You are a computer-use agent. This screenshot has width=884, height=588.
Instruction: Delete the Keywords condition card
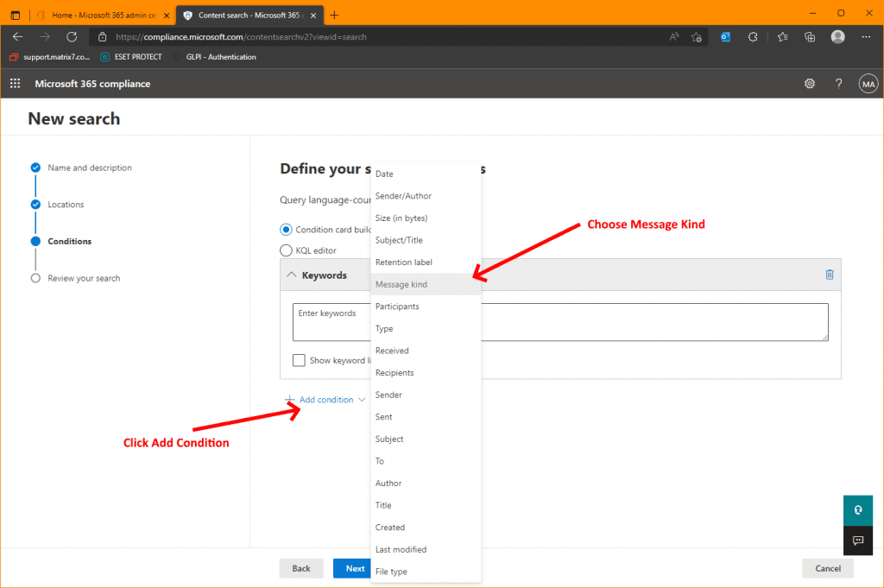[830, 275]
